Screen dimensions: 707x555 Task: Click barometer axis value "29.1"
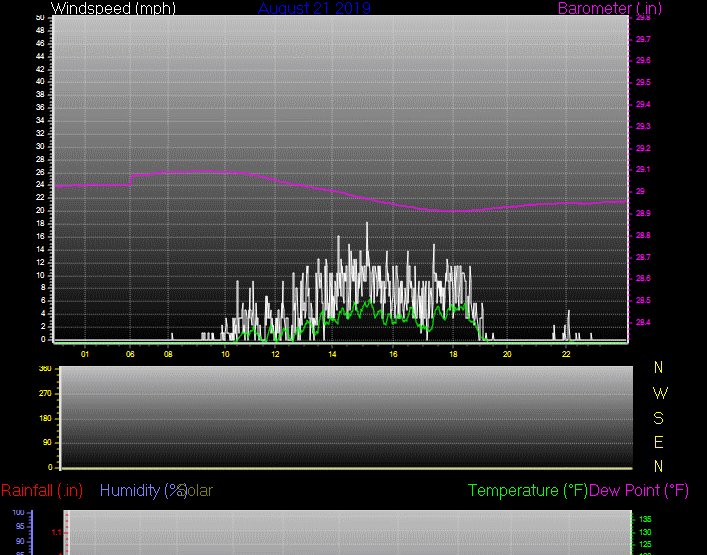(643, 170)
